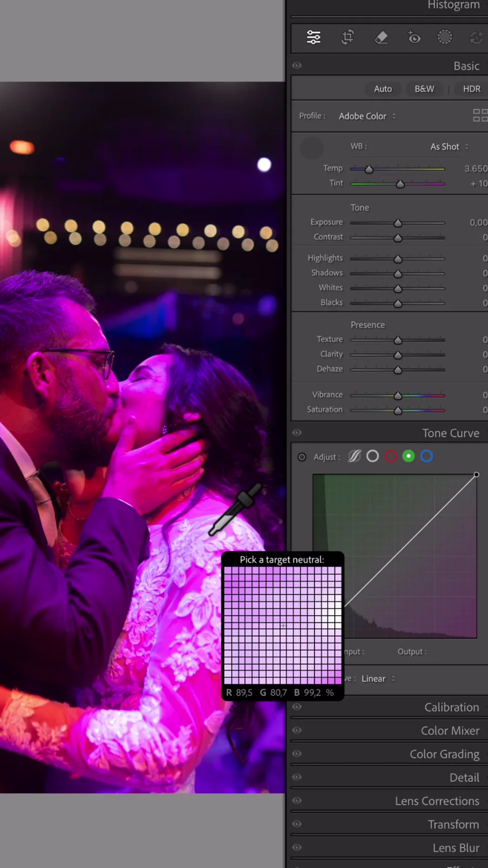Toggle Tone Curve panel visibility eye
488x868 pixels.
[x=297, y=432]
